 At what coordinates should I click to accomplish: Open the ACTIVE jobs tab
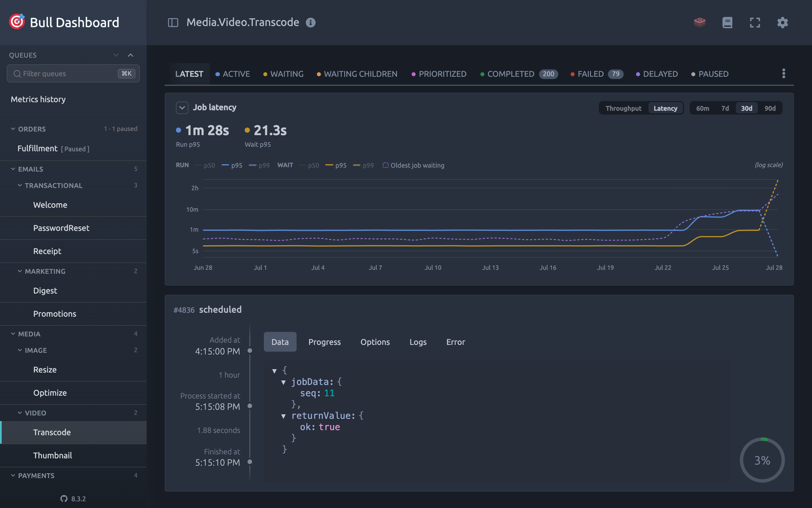click(x=233, y=74)
